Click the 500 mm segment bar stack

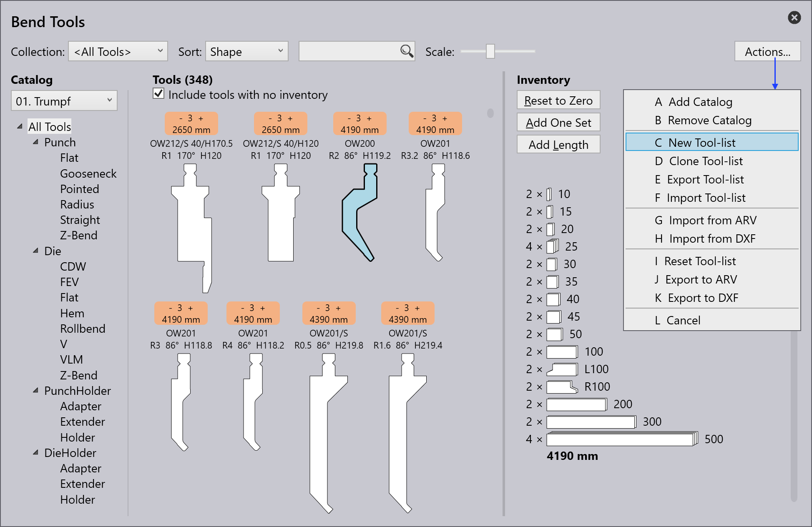(x=622, y=439)
